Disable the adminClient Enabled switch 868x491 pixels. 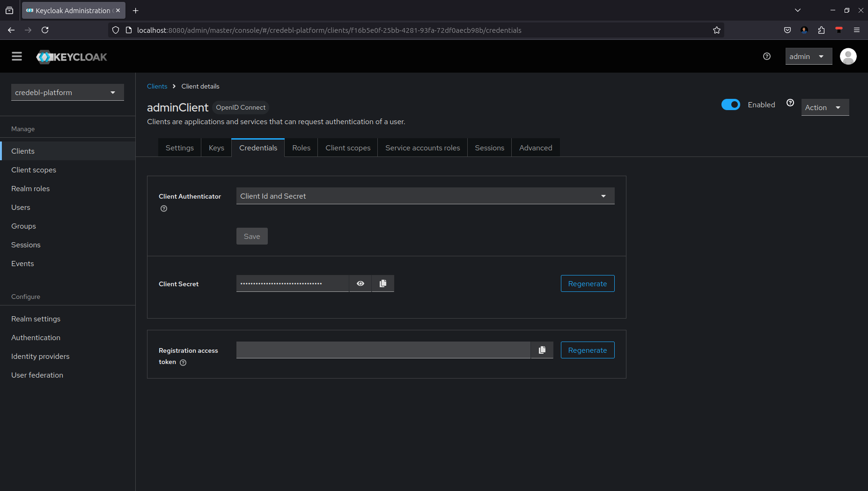730,104
